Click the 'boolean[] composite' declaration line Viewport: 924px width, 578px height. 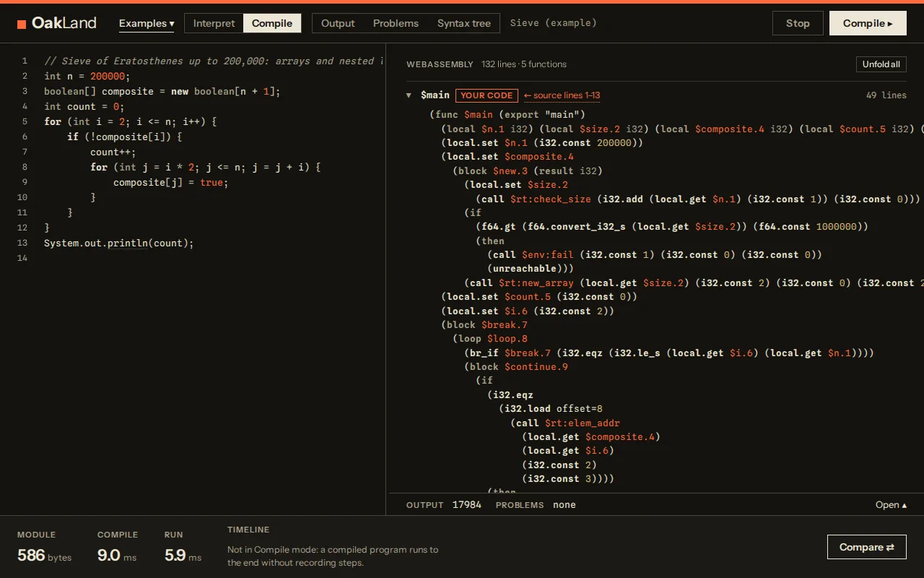coord(162,91)
